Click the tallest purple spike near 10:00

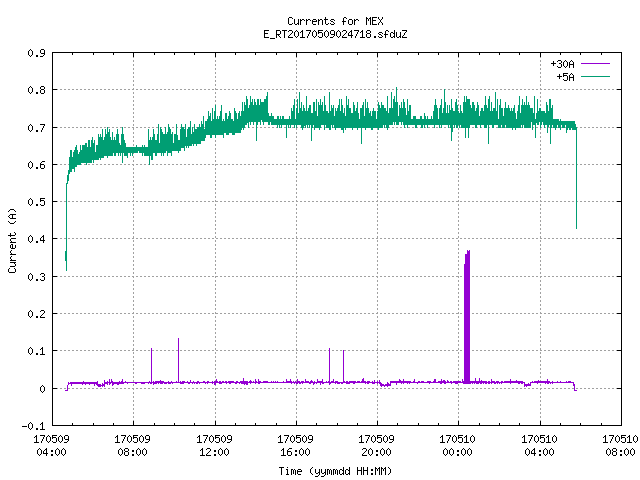[178, 360]
